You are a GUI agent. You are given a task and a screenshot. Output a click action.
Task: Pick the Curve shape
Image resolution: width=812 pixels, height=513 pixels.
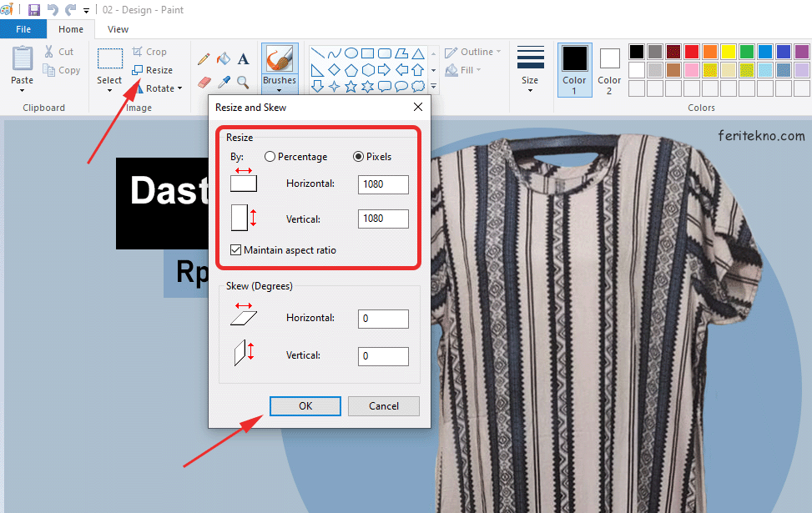(x=335, y=53)
